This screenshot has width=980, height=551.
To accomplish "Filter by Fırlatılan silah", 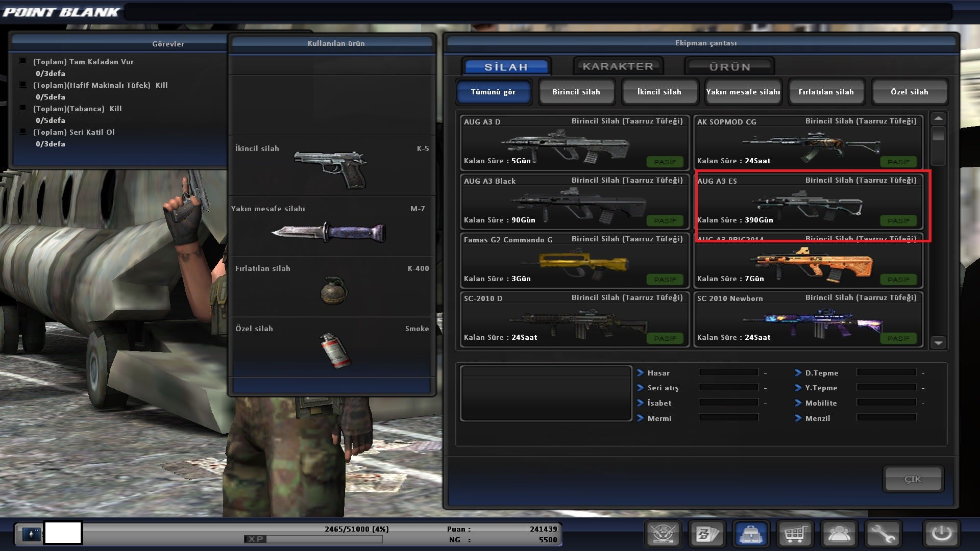I will [826, 92].
